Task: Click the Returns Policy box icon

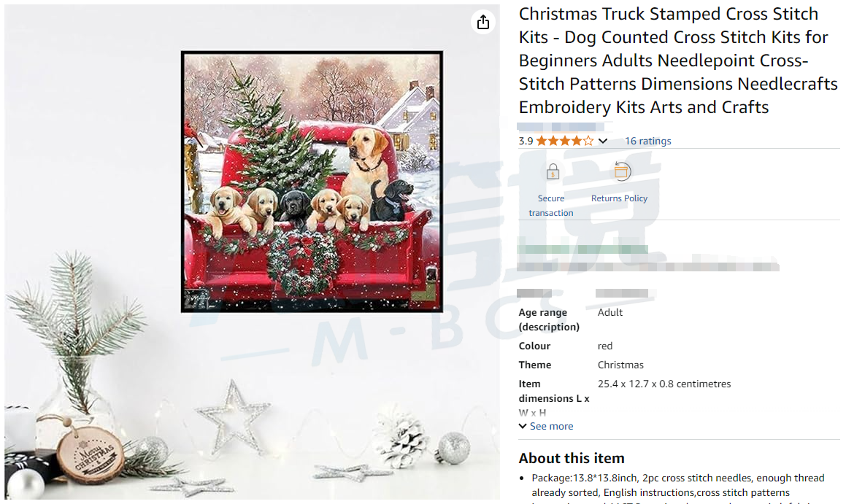Action: pos(622,172)
